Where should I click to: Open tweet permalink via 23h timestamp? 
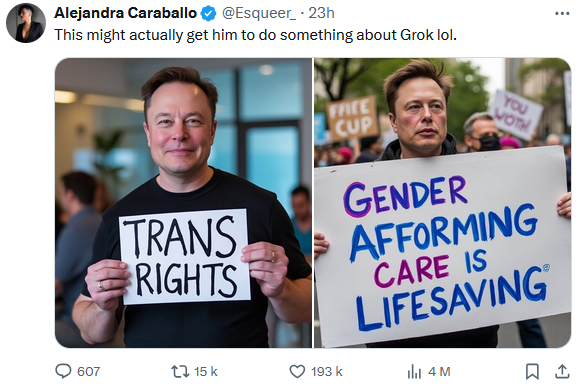point(322,13)
